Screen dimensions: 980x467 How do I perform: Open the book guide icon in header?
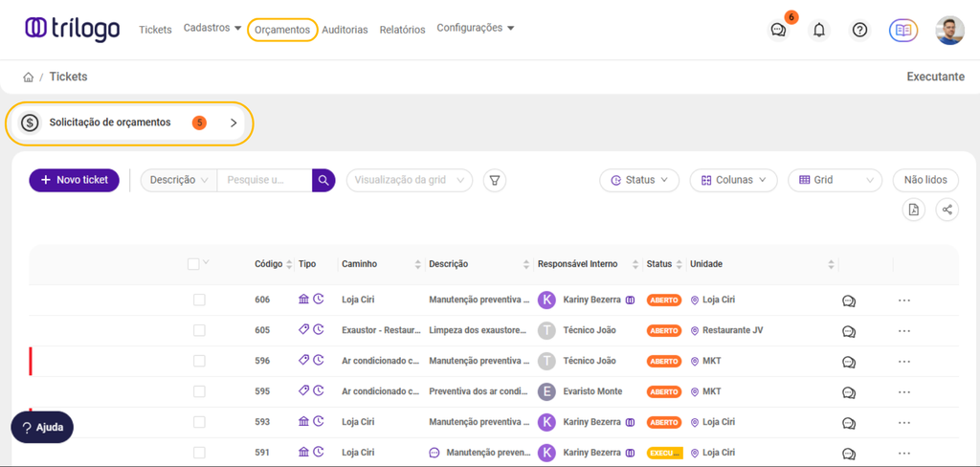[x=902, y=30]
